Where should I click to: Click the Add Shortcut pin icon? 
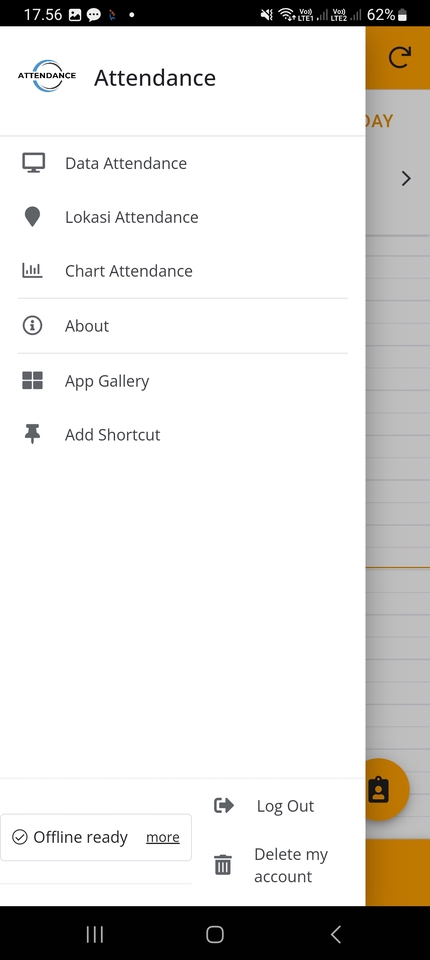(x=32, y=434)
